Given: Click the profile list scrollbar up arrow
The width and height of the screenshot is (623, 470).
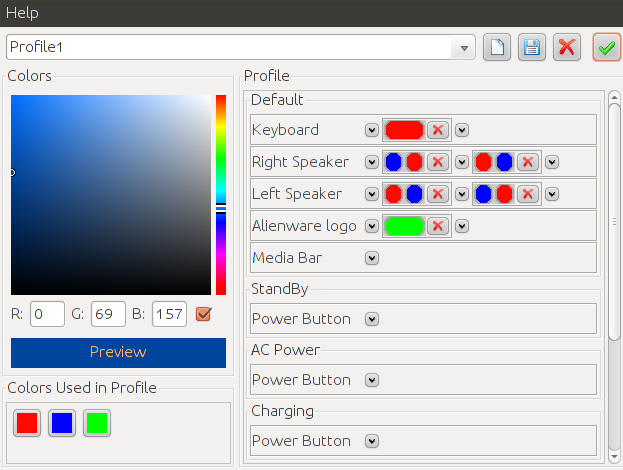Looking at the screenshot, I should click(614, 97).
